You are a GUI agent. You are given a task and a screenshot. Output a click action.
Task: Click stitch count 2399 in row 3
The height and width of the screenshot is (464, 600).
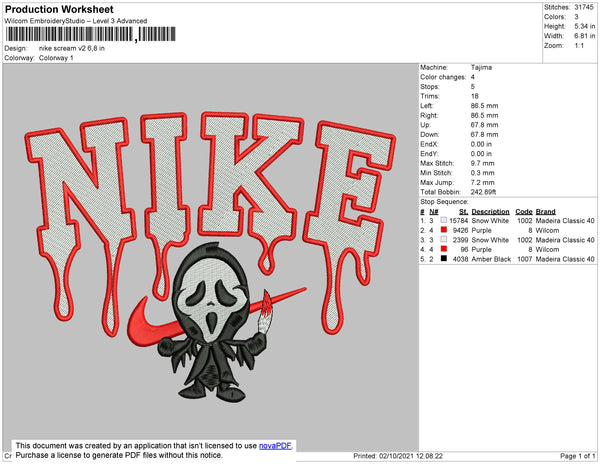pos(460,240)
